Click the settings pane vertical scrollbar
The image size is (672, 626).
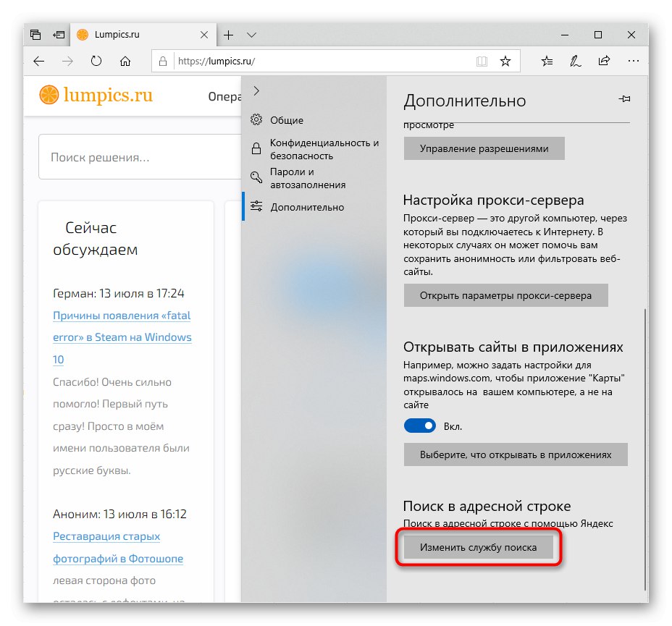(644, 434)
